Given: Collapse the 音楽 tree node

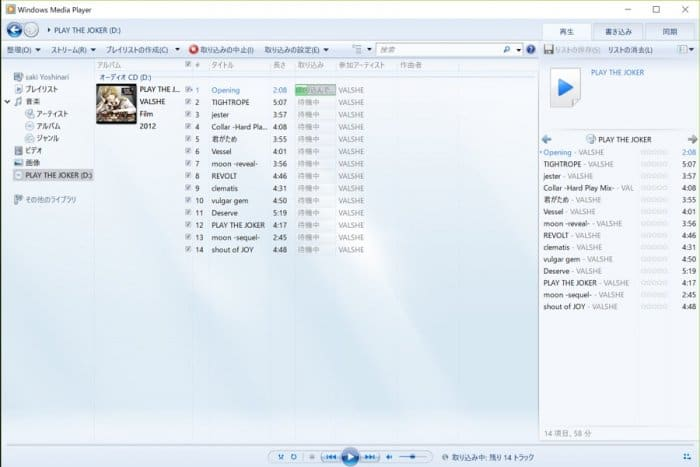Looking at the screenshot, I should point(7,102).
